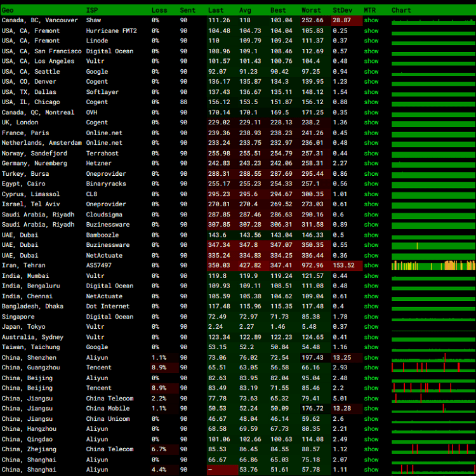Show MTR for Beijing Aliyun
The width and height of the screenshot is (476, 476).
click(371, 378)
